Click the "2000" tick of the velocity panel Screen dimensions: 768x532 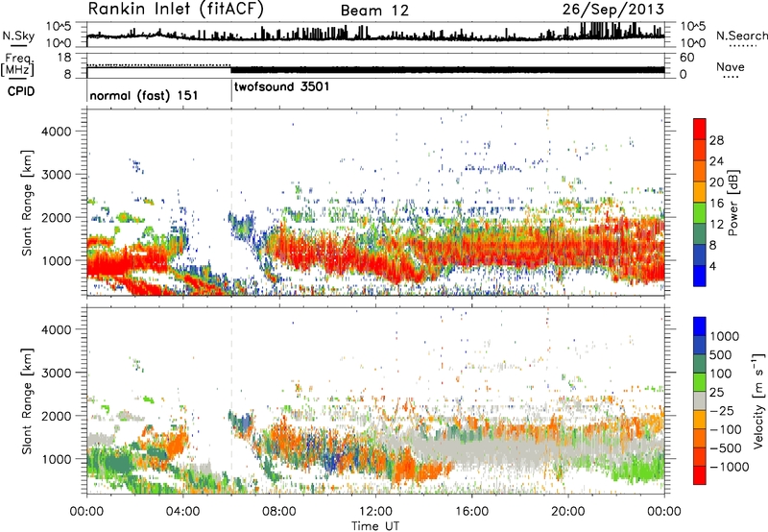tap(57, 416)
